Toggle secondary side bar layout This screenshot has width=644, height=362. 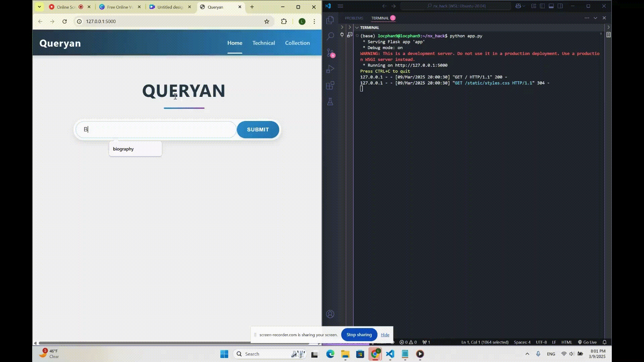pos(560,6)
